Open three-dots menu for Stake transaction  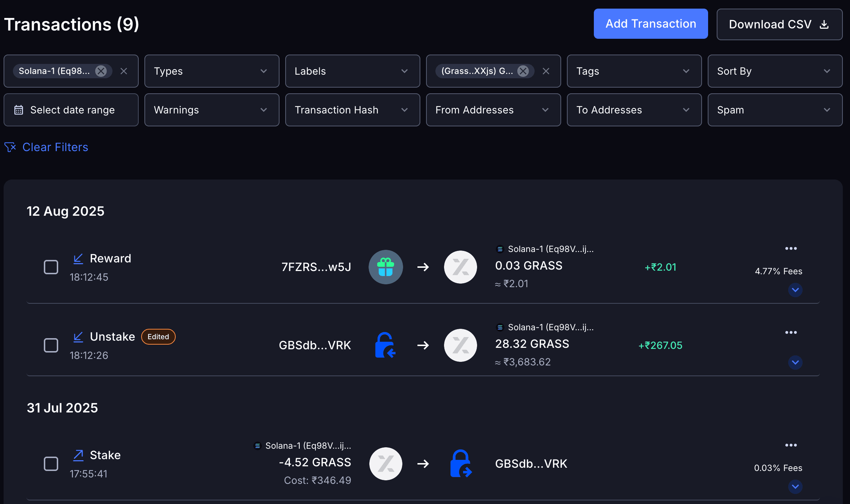tap(791, 445)
